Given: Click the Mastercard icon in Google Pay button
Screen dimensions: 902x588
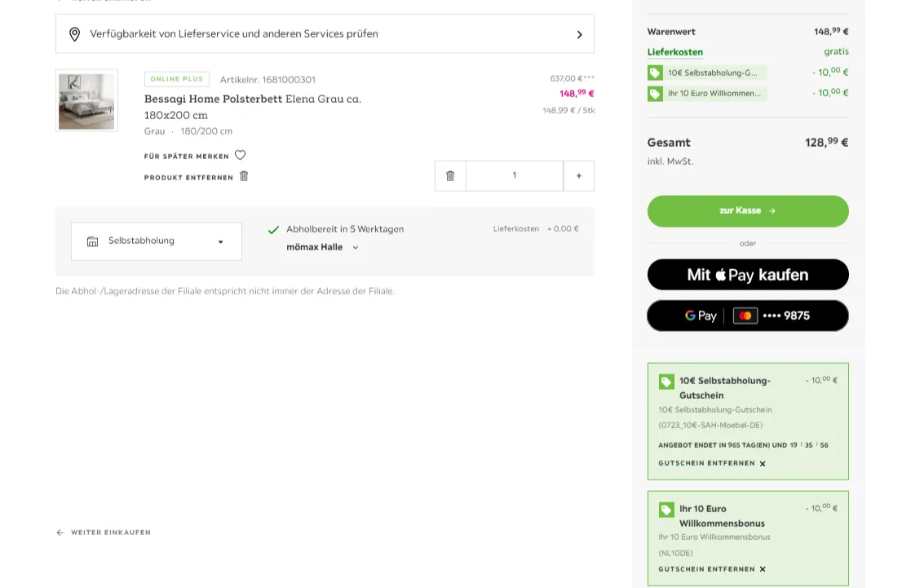Looking at the screenshot, I should tap(745, 316).
